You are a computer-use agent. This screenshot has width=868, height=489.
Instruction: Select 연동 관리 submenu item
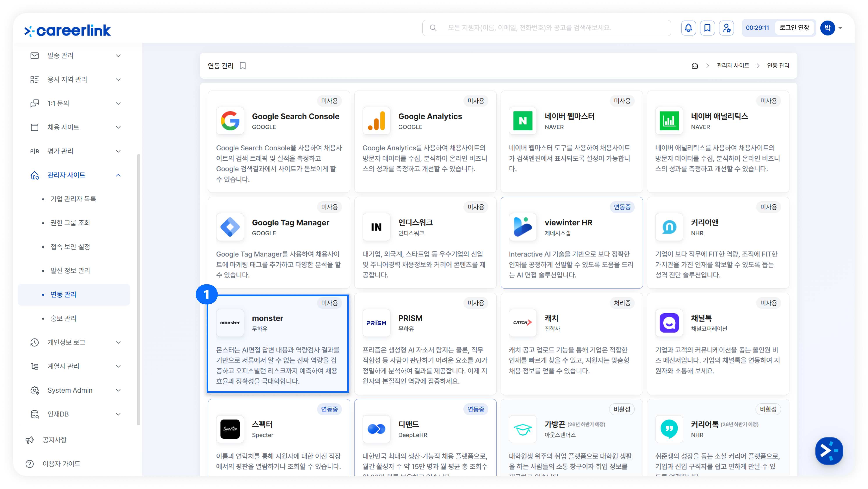click(74, 295)
